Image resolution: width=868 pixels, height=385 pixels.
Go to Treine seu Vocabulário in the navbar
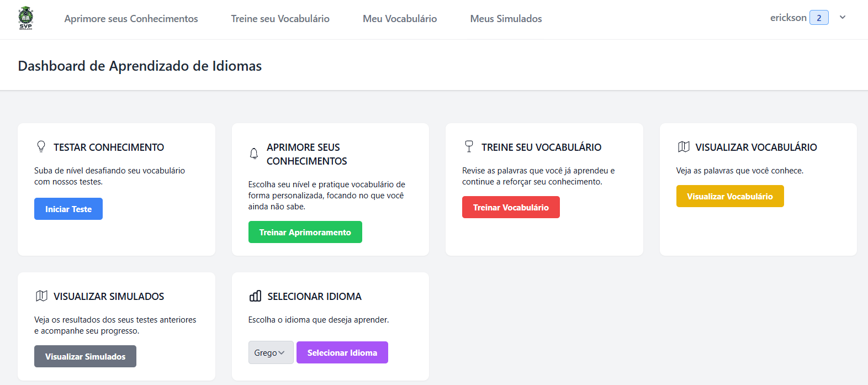point(280,19)
